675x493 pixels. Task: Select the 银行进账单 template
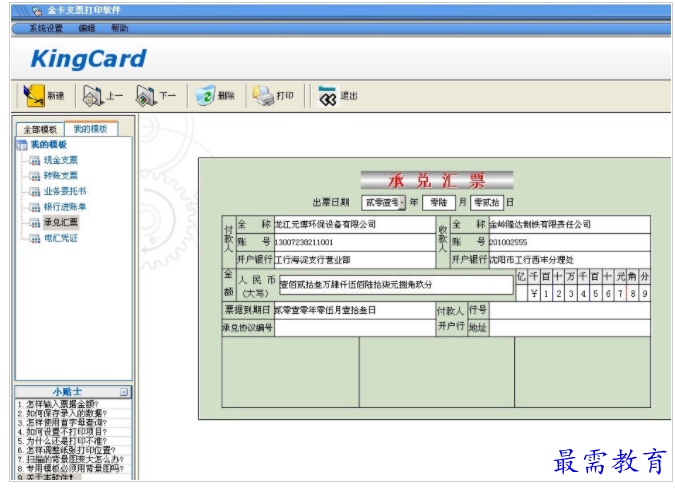tap(65, 207)
